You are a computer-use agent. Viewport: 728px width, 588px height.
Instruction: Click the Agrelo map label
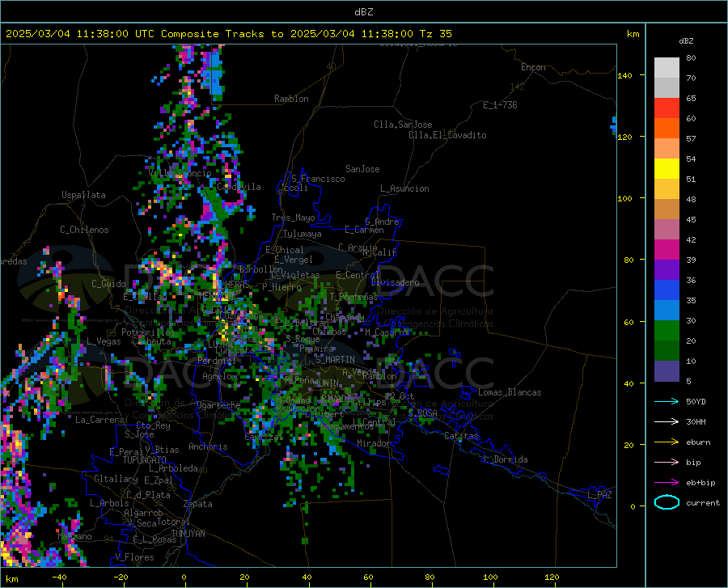(217, 376)
